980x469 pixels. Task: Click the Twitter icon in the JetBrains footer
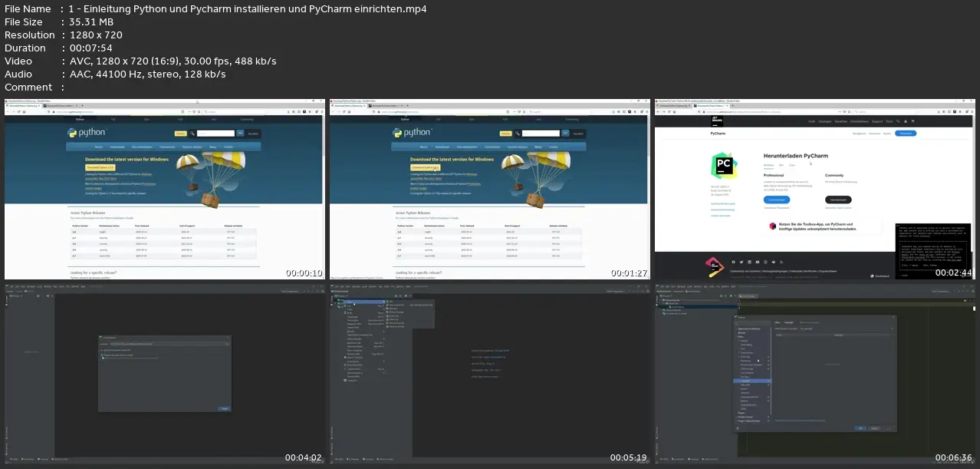(x=741, y=262)
